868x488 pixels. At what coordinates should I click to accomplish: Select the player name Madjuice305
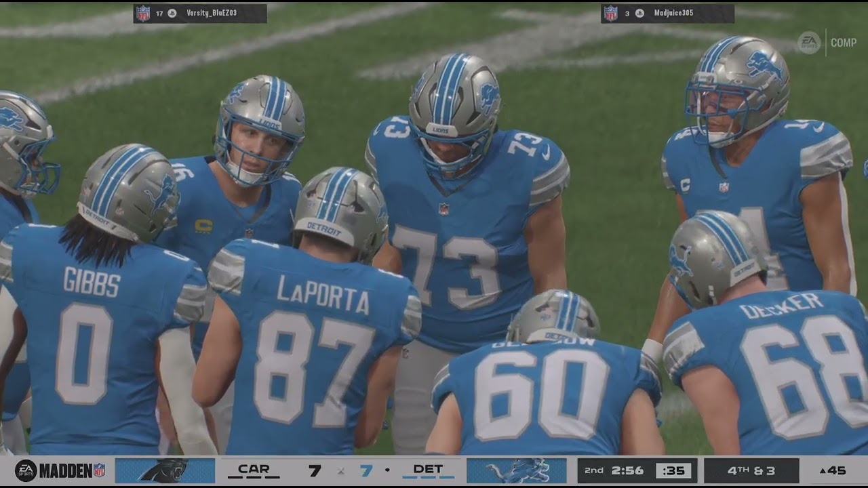pos(673,13)
